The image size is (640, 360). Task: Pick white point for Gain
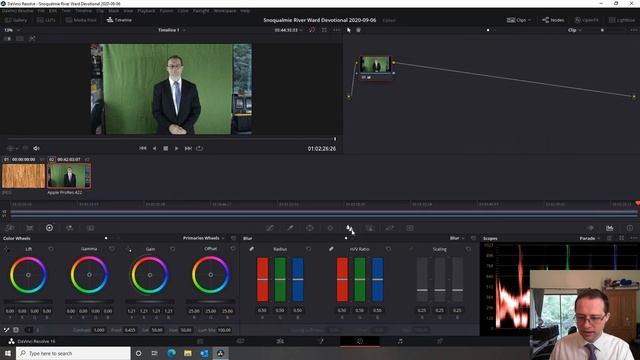[130, 249]
